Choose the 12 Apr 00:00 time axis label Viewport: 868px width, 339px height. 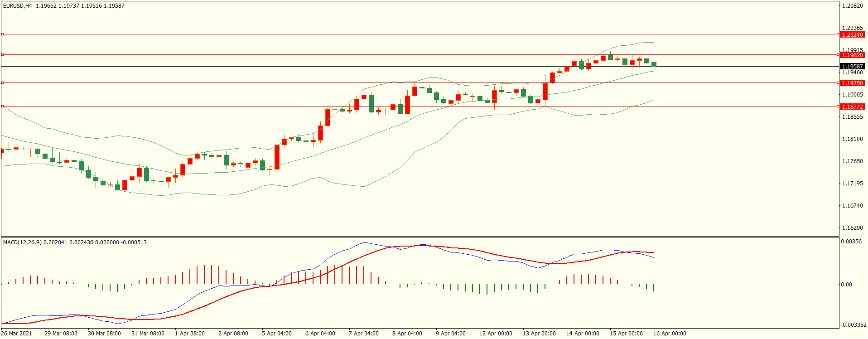[496, 334]
